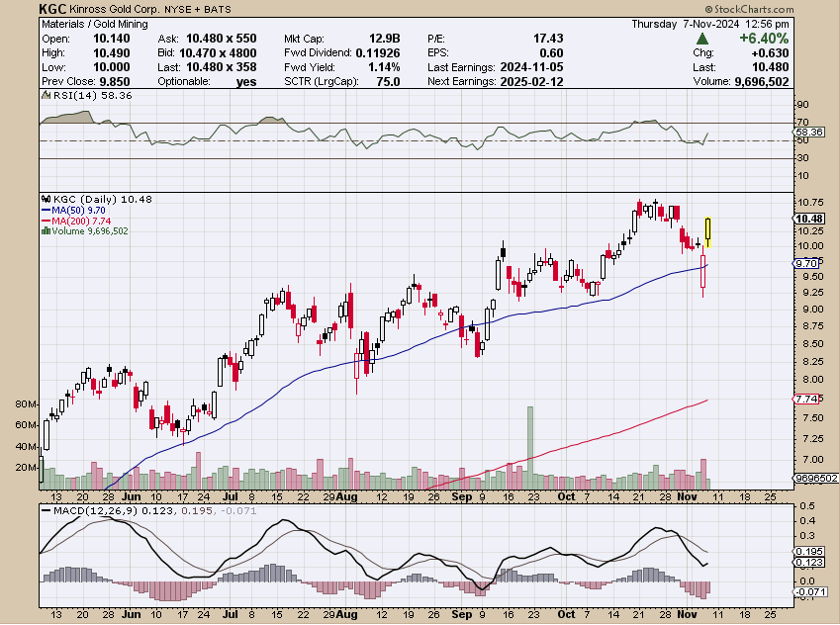840x625 pixels.
Task: Click the green Volume 9,696,502 legend text
Action: [x=90, y=230]
